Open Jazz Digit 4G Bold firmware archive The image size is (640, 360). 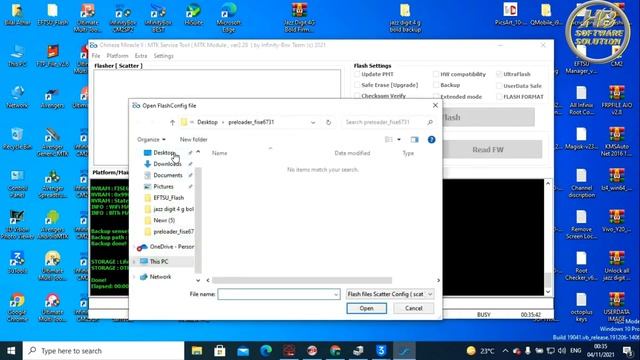click(x=299, y=17)
